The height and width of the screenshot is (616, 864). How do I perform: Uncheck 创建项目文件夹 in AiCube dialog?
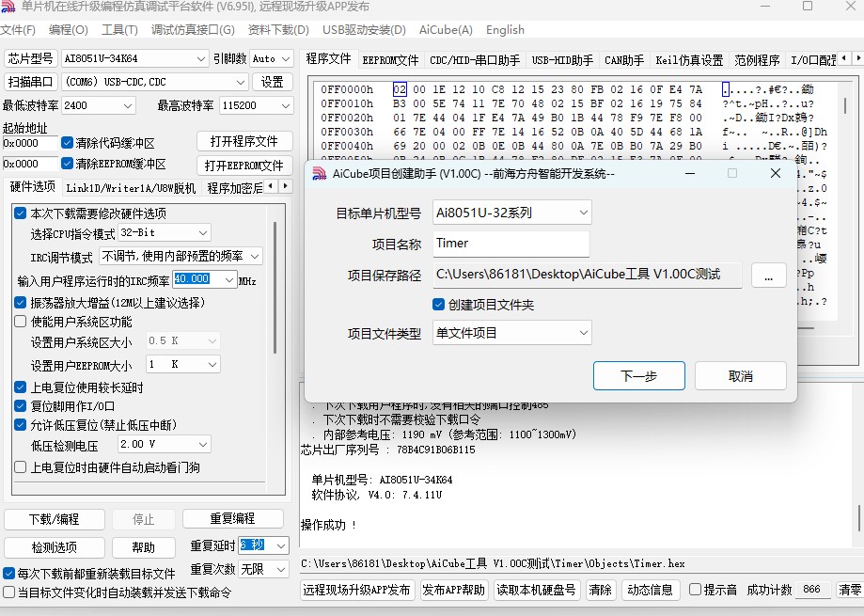439,305
